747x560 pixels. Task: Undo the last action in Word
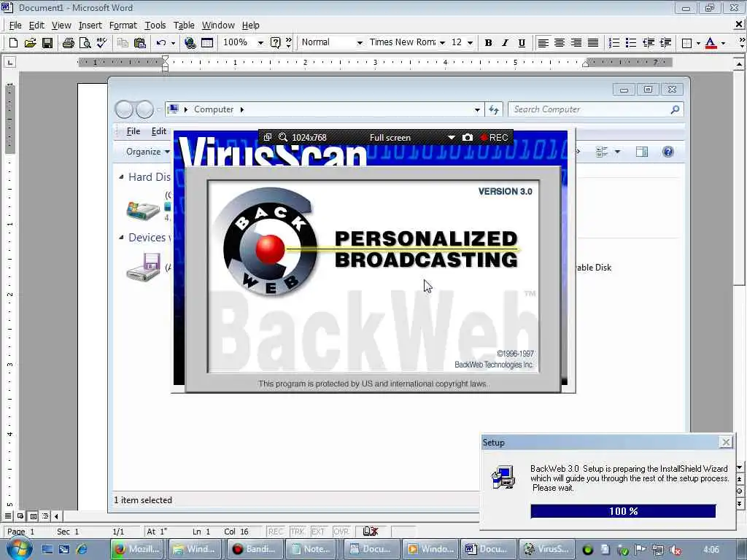pyautogui.click(x=160, y=43)
